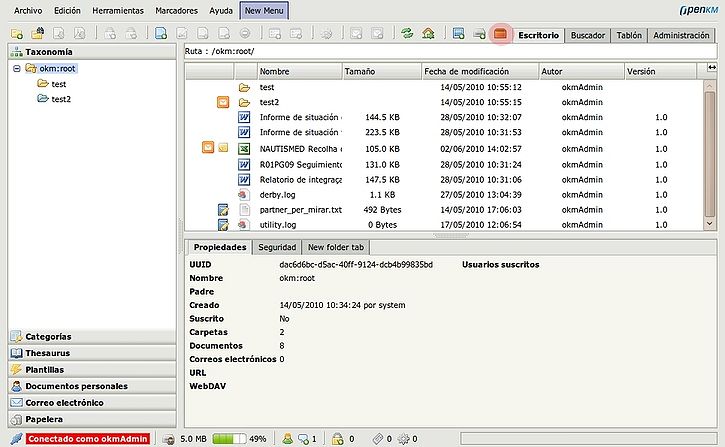Click the file list vertical scrollbar thumb
This screenshot has height=447, width=725.
[x=710, y=153]
